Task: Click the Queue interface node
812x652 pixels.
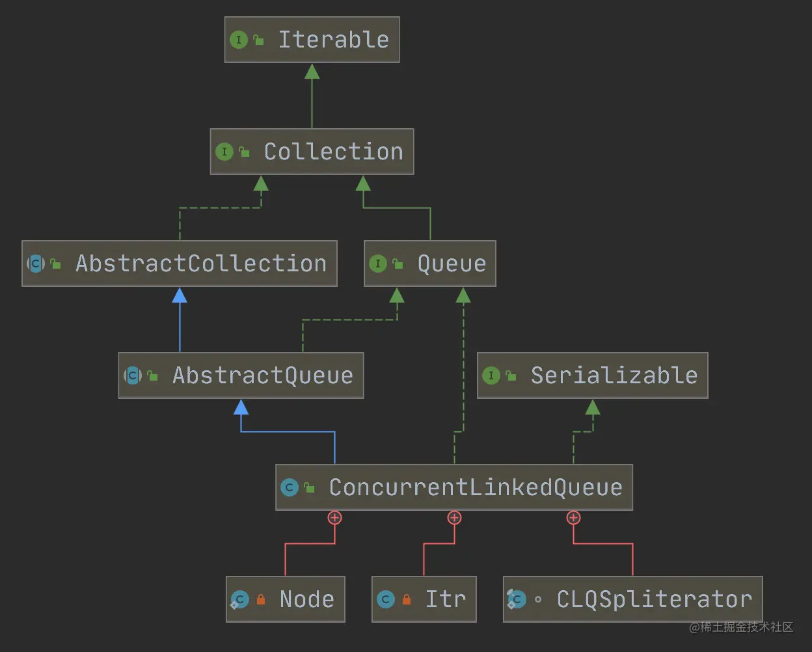Action: (x=430, y=264)
